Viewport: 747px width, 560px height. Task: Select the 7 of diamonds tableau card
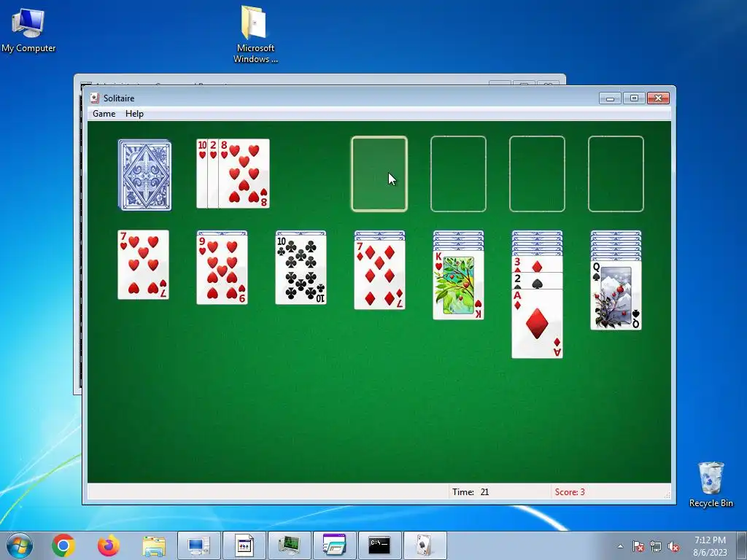coord(379,275)
